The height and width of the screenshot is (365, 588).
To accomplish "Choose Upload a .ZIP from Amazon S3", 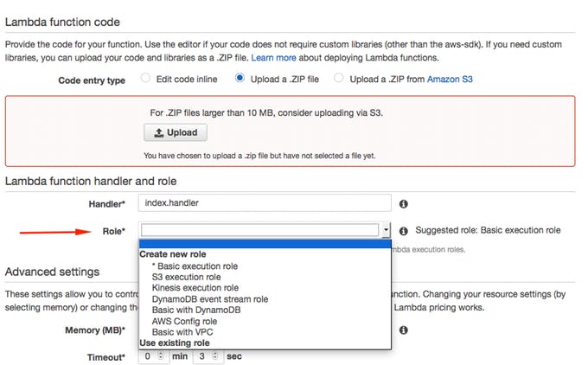I will 339,79.
